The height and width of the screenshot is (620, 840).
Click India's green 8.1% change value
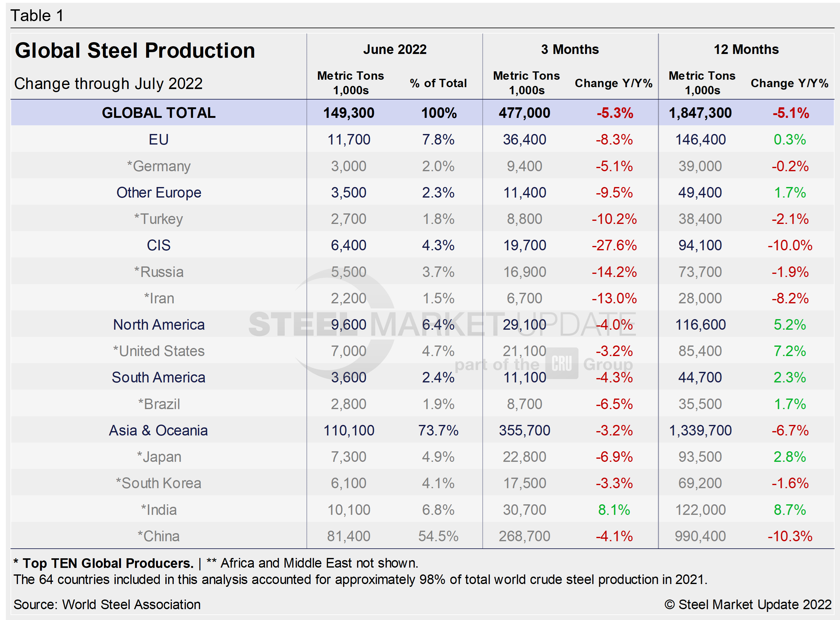614,510
